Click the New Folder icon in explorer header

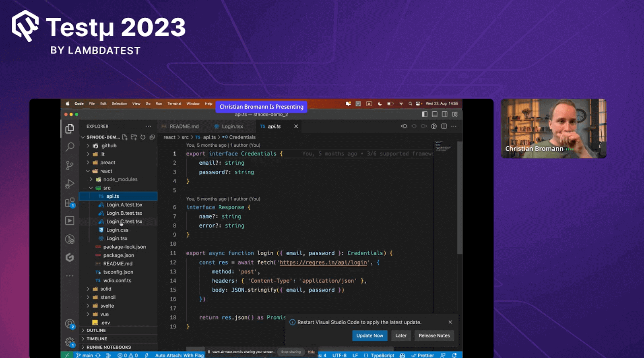click(134, 137)
